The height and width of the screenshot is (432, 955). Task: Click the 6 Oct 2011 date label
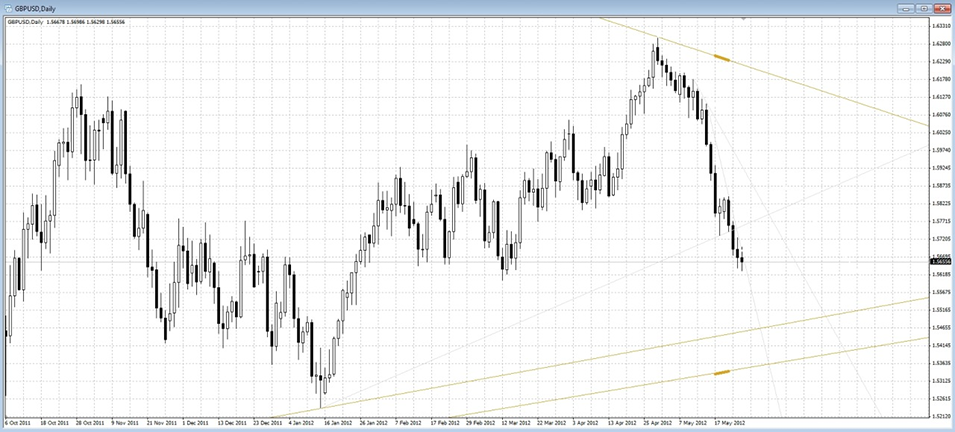[18, 422]
